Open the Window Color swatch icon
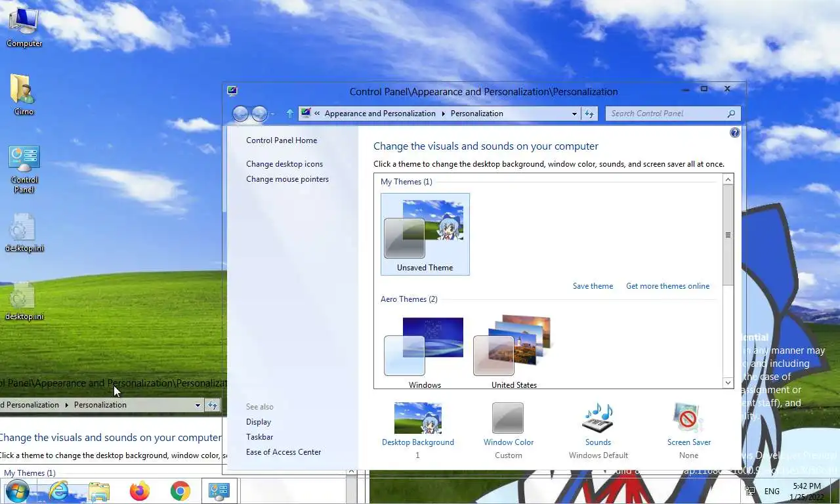 click(x=508, y=418)
